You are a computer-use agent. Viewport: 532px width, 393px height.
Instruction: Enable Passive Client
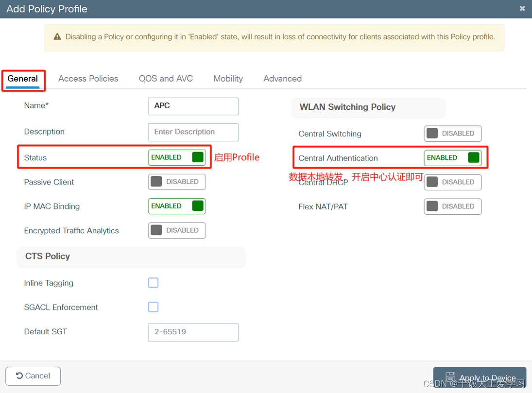[177, 182]
